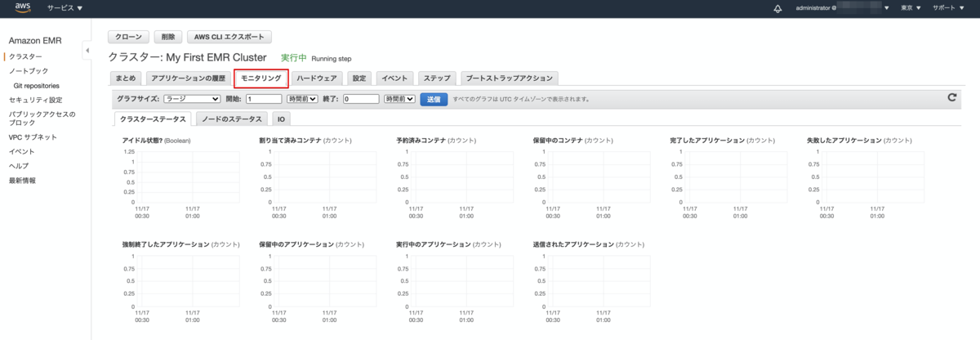Select the モニタリング monitoring tab
The width and height of the screenshot is (980, 340).
pyautogui.click(x=261, y=78)
